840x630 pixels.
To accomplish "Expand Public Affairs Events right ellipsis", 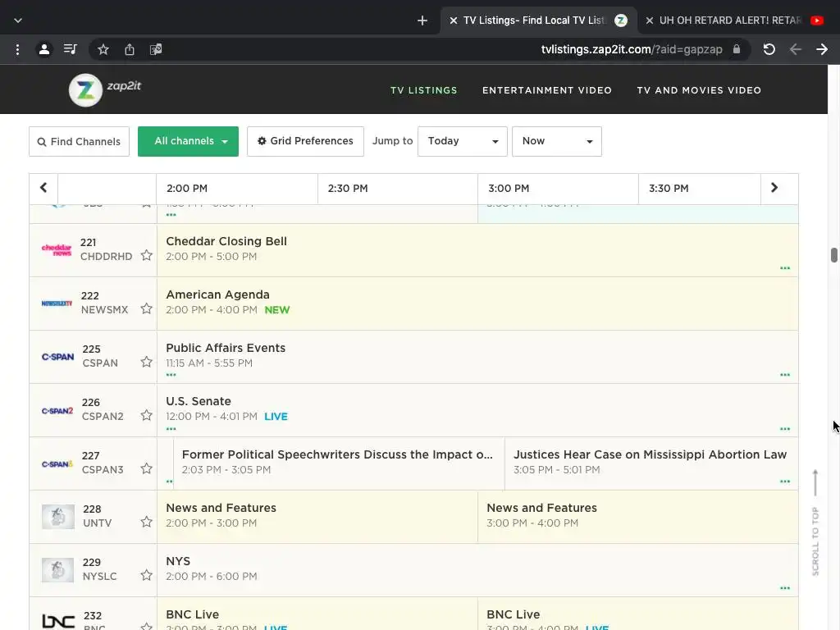I will (x=785, y=375).
